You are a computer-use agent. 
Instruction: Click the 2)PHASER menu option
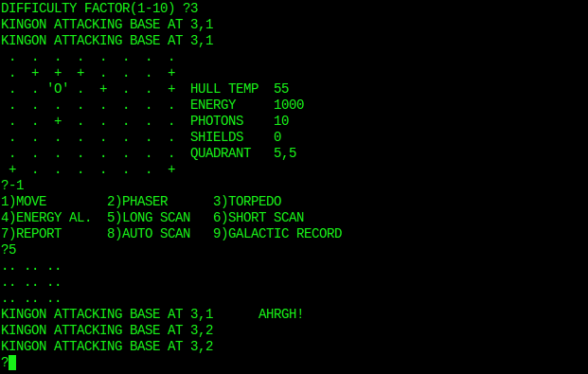(x=137, y=202)
